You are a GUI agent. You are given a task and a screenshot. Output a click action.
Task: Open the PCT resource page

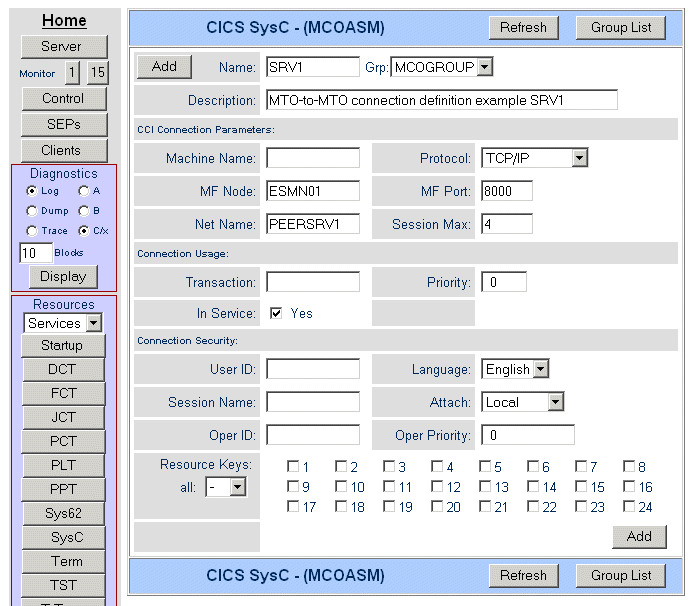point(64,441)
